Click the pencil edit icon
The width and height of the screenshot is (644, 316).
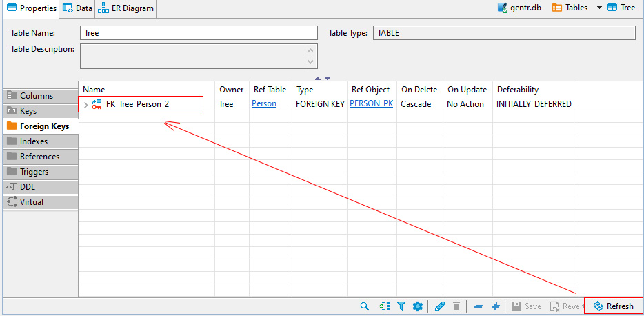tap(440, 306)
